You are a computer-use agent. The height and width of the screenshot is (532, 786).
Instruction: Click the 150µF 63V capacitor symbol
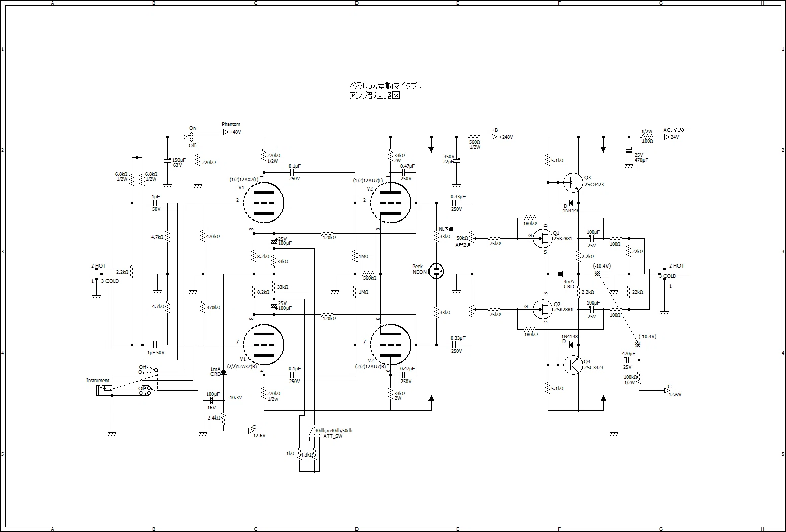click(x=167, y=160)
